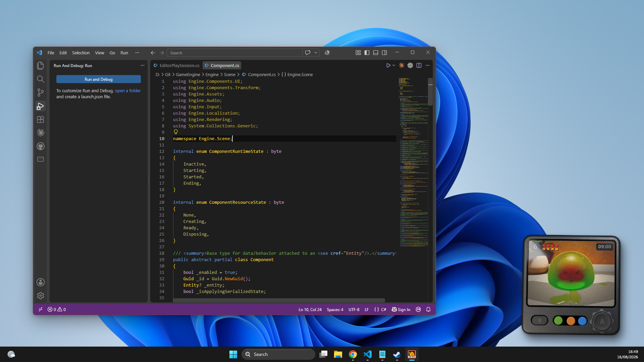Viewport: 644px width, 362px height.
Task: Select the Run and Debug activity icon
Action: click(41, 106)
